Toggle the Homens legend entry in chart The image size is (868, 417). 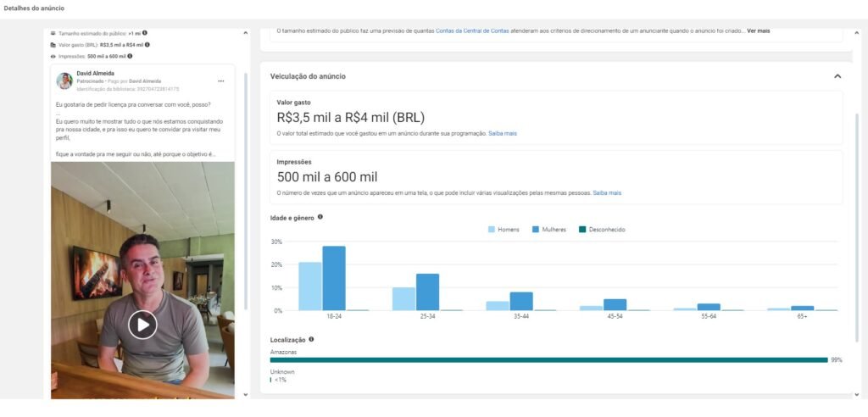coord(504,230)
